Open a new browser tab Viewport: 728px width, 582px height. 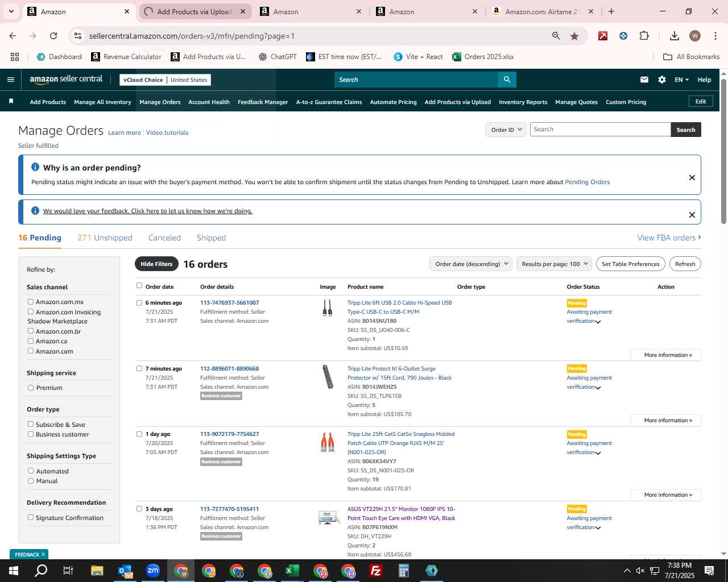click(611, 11)
